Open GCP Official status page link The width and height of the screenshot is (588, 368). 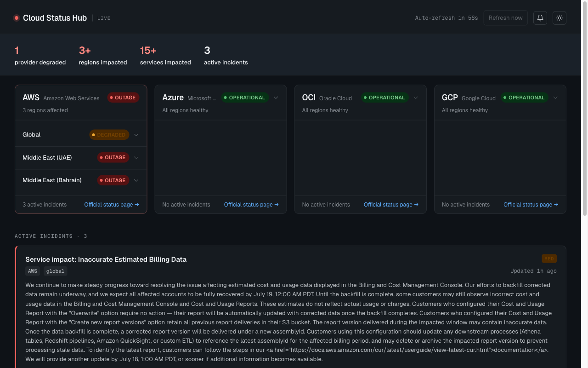click(531, 205)
